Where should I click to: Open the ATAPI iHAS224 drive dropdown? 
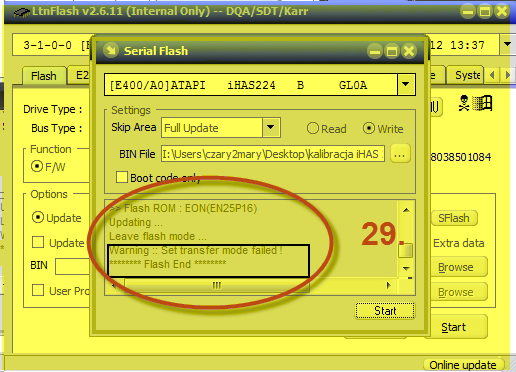tap(406, 85)
